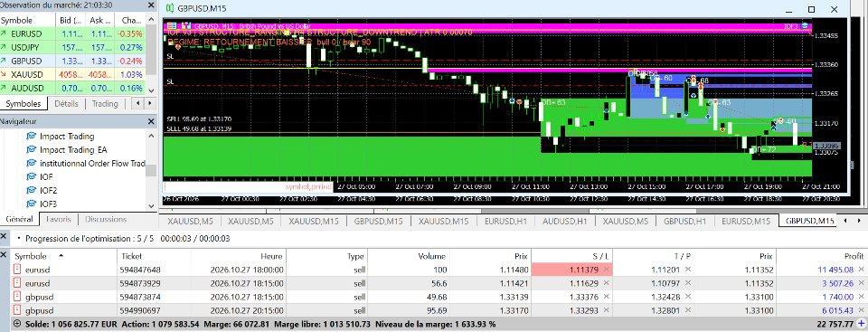Switch to the Favoris tab

click(59, 220)
